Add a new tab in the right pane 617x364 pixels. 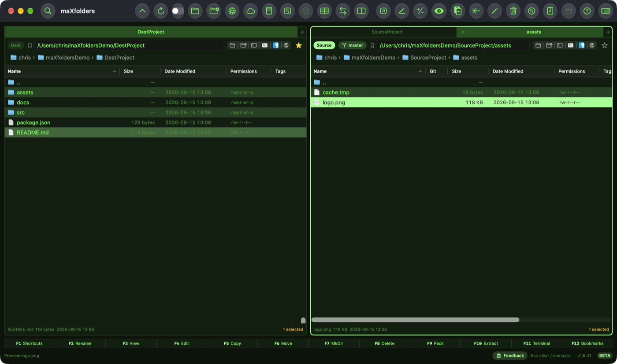coord(608,32)
